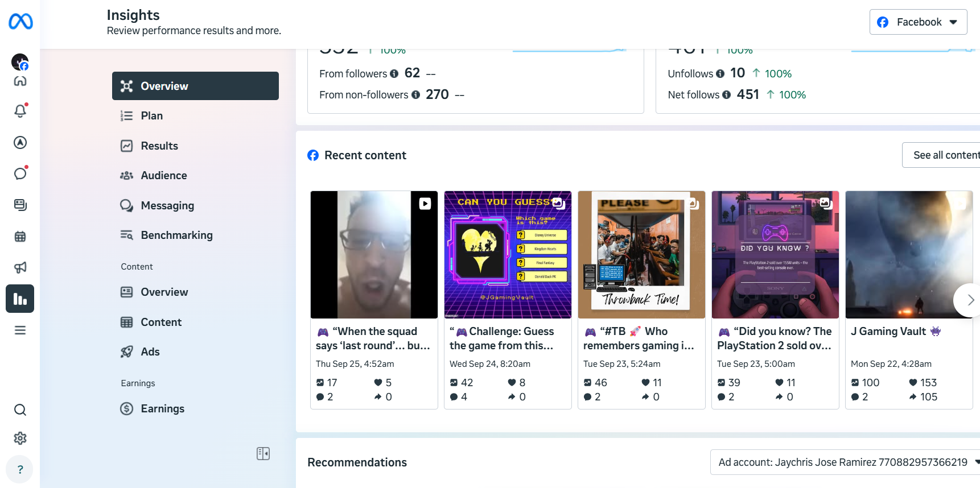Collapse the sidebar panel toggle icon
This screenshot has width=980, height=488.
(263, 453)
